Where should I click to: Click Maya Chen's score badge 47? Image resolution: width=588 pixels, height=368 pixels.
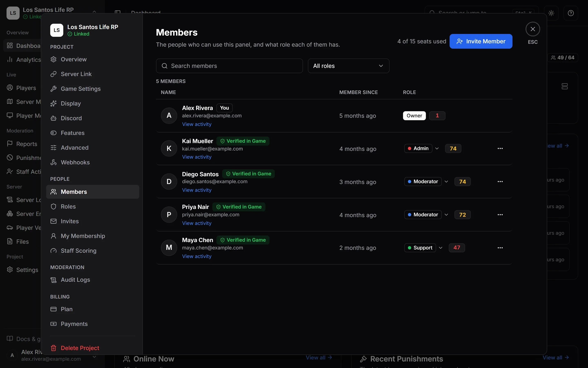(457, 248)
